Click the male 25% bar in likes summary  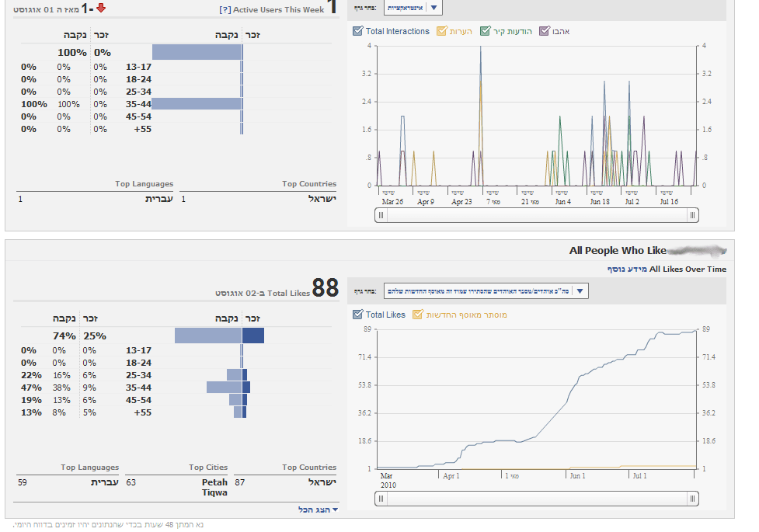pyautogui.click(x=253, y=336)
